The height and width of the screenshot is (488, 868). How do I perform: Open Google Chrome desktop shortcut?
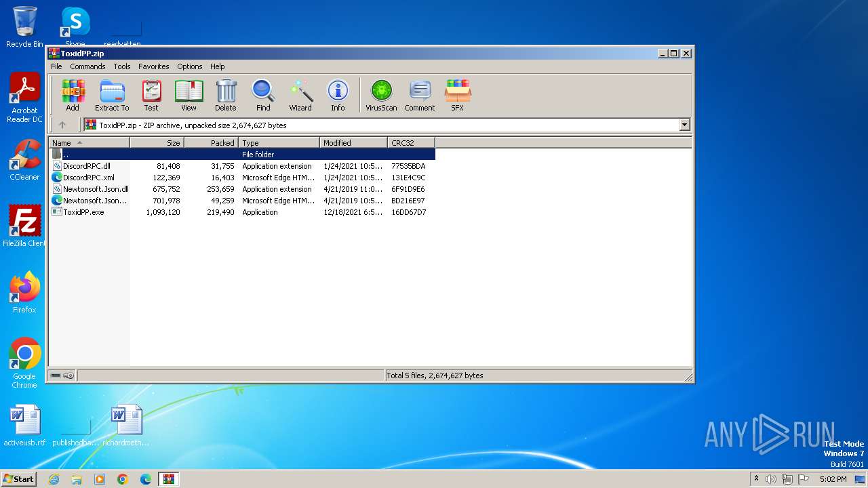pyautogui.click(x=24, y=363)
